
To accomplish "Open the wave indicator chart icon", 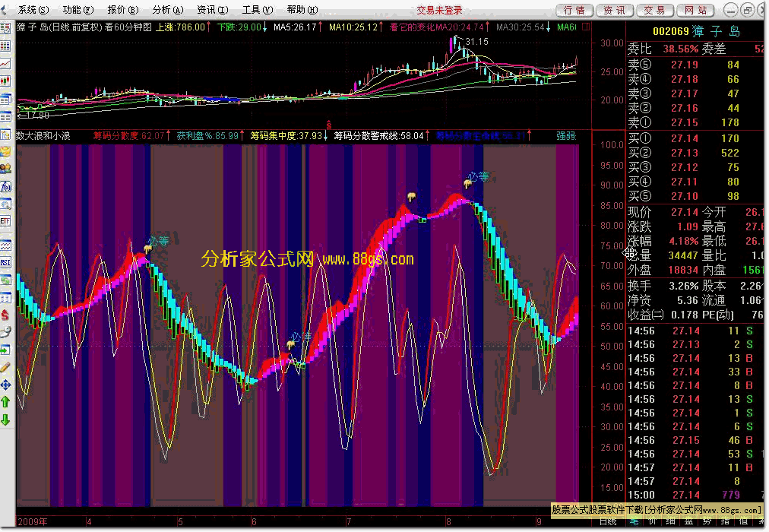I will coord(5,245).
